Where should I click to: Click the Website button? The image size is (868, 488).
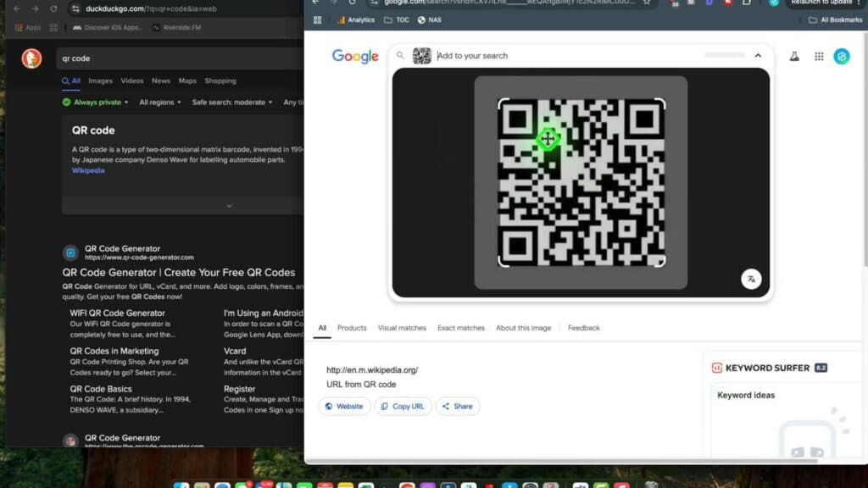[344, 406]
